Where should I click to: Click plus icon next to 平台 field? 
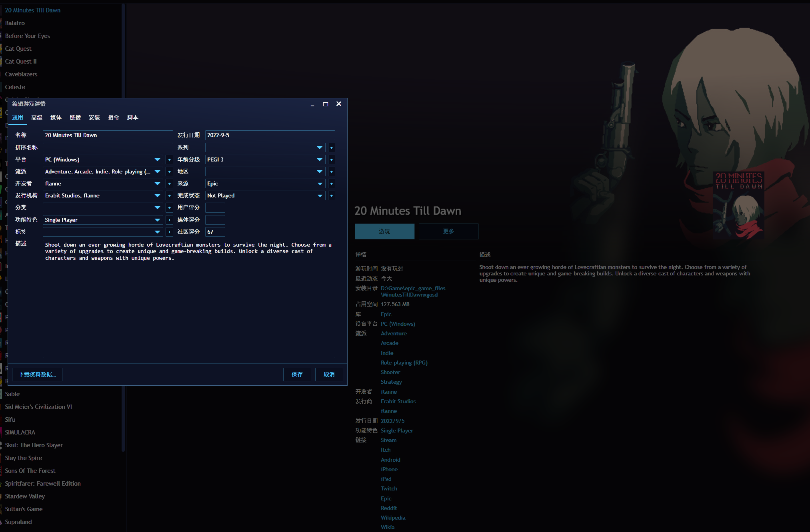169,159
